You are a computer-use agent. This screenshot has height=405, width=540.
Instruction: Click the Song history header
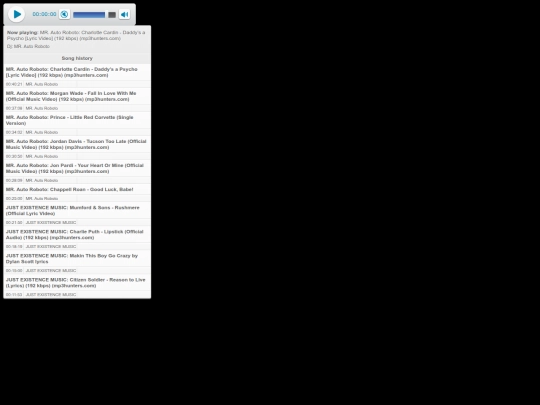(x=77, y=58)
